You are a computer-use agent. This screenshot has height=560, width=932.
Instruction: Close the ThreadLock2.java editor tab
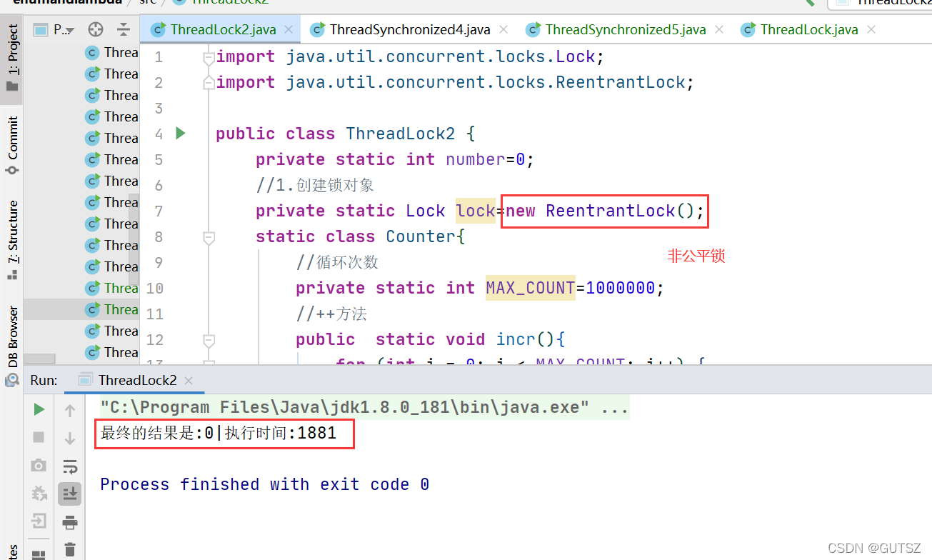pyautogui.click(x=289, y=29)
